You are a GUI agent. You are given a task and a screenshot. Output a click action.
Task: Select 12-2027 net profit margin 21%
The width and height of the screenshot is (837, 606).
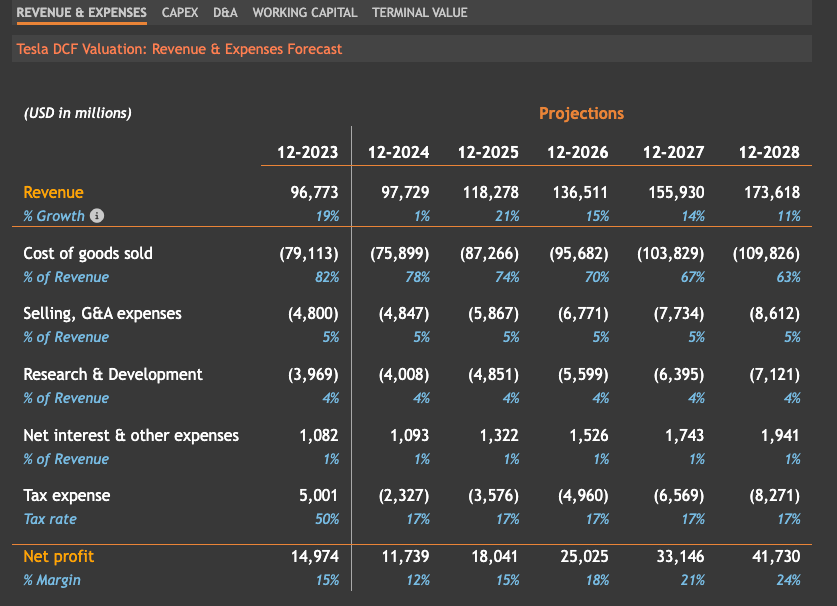click(693, 580)
